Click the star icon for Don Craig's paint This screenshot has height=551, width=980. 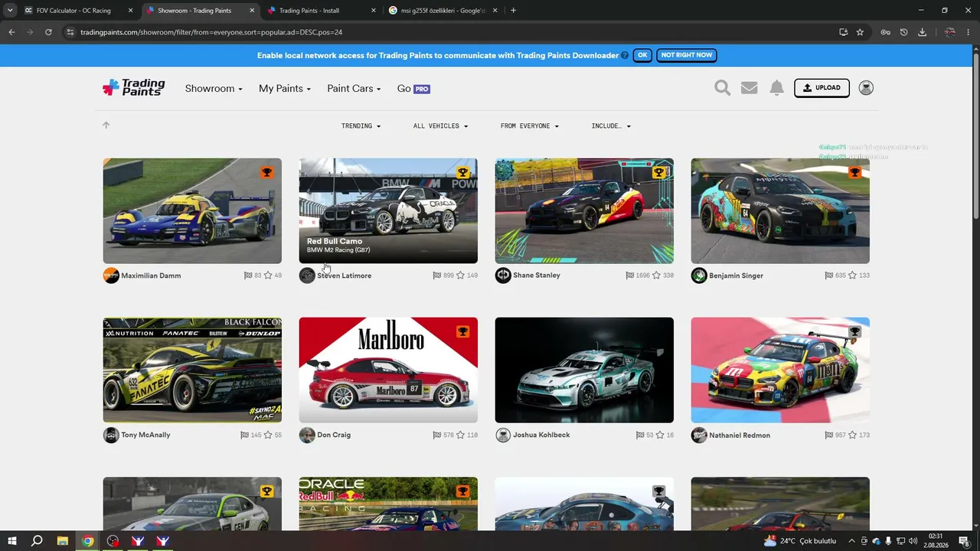click(x=460, y=435)
